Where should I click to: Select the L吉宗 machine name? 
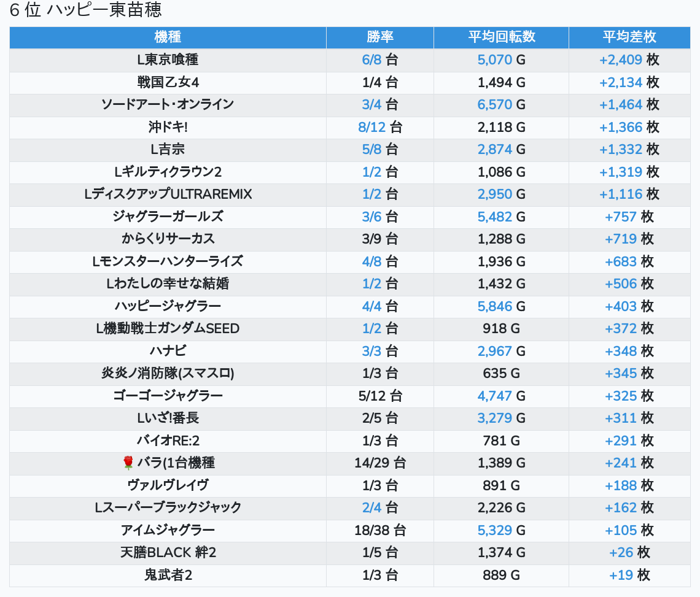(168, 150)
